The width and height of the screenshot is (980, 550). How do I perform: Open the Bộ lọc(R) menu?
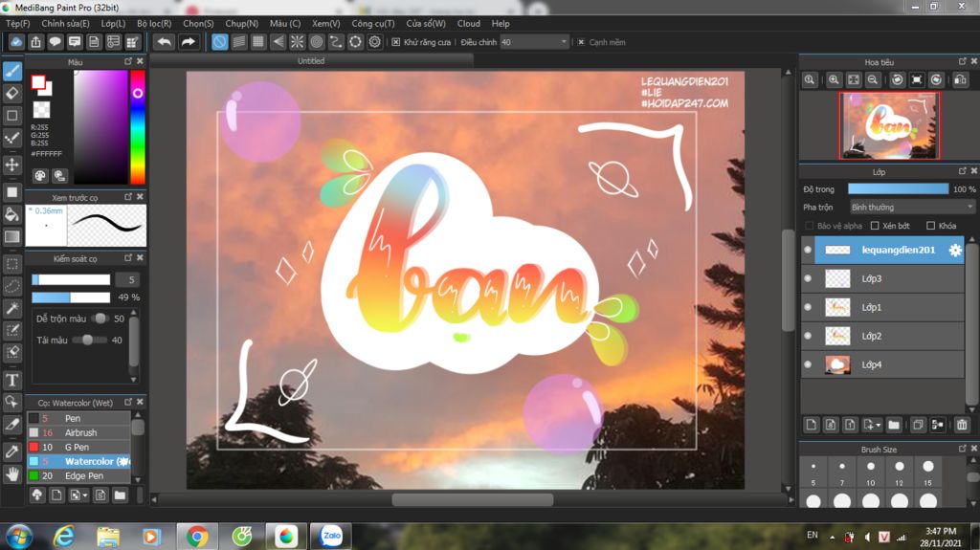154,23
